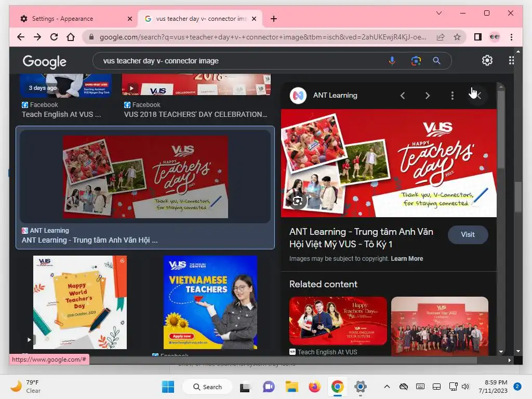Viewport: 532px width, 399px height.
Task: Open the browser home page
Action: [71, 37]
